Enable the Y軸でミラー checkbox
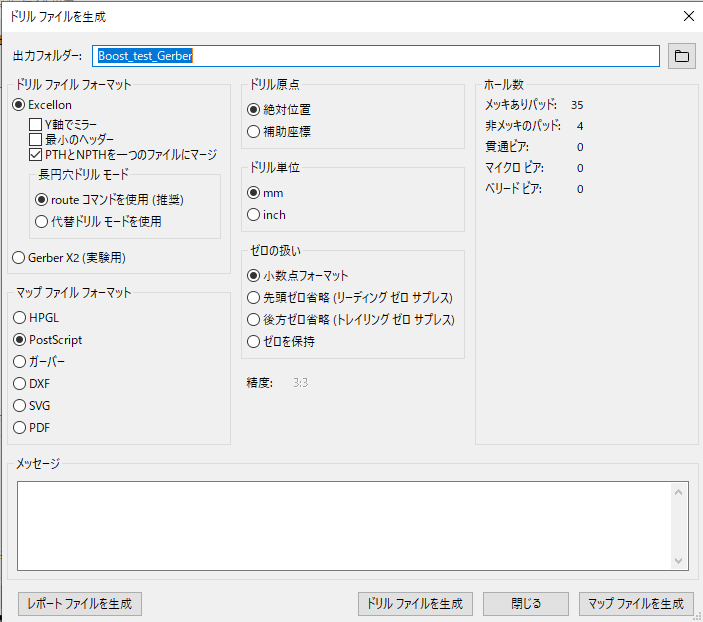The width and height of the screenshot is (703, 622). 63,124
